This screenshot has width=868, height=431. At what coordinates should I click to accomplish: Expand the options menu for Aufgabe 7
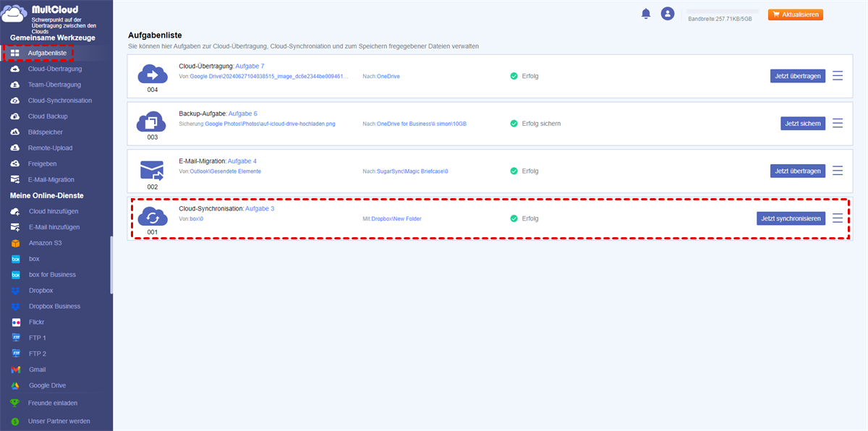(838, 76)
